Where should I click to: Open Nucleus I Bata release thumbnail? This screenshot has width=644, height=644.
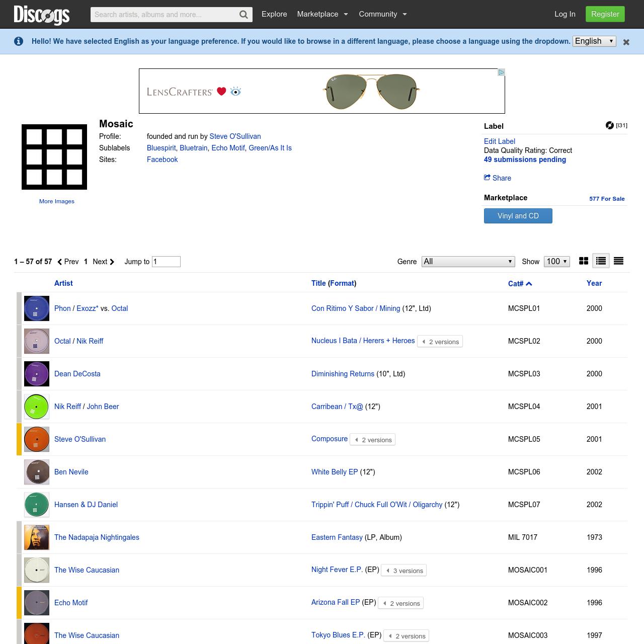(37, 341)
